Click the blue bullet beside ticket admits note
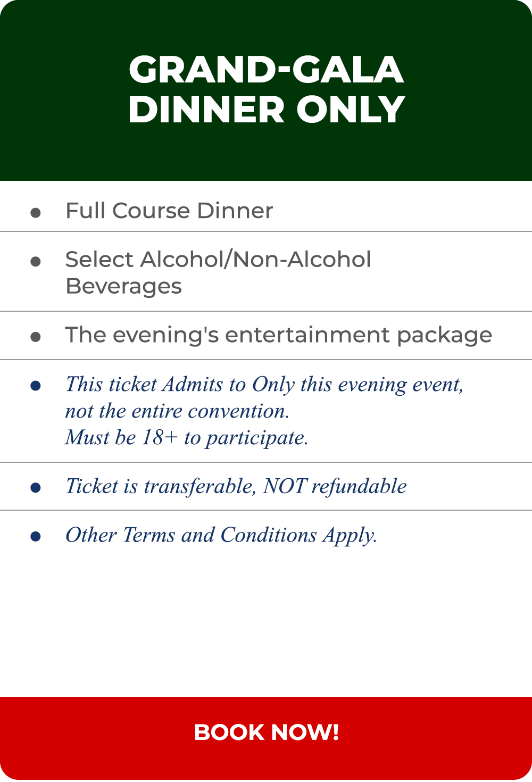The width and height of the screenshot is (532, 782). point(36,386)
